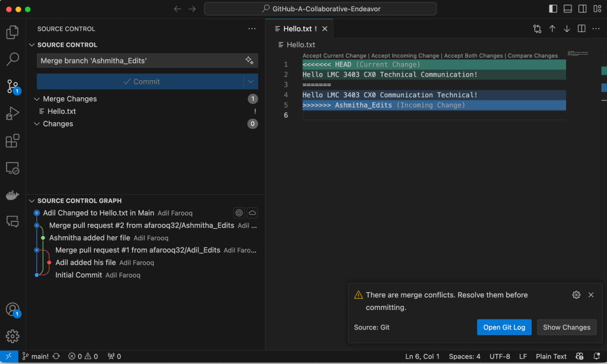Open the Search view in activity bar

12,59
